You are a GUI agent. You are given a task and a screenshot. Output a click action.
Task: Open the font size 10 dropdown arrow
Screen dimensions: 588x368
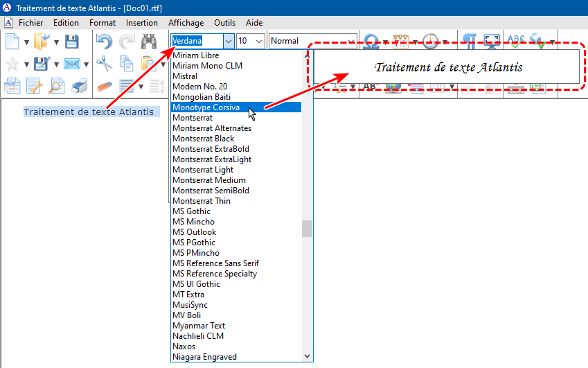(259, 42)
